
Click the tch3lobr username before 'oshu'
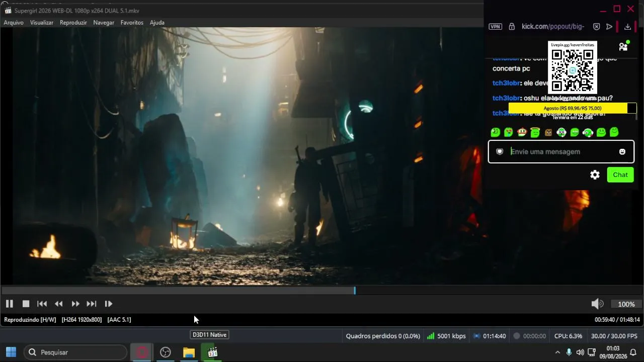(506, 98)
